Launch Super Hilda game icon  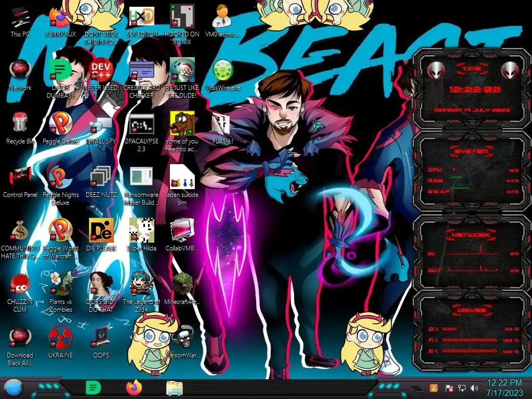click(141, 231)
